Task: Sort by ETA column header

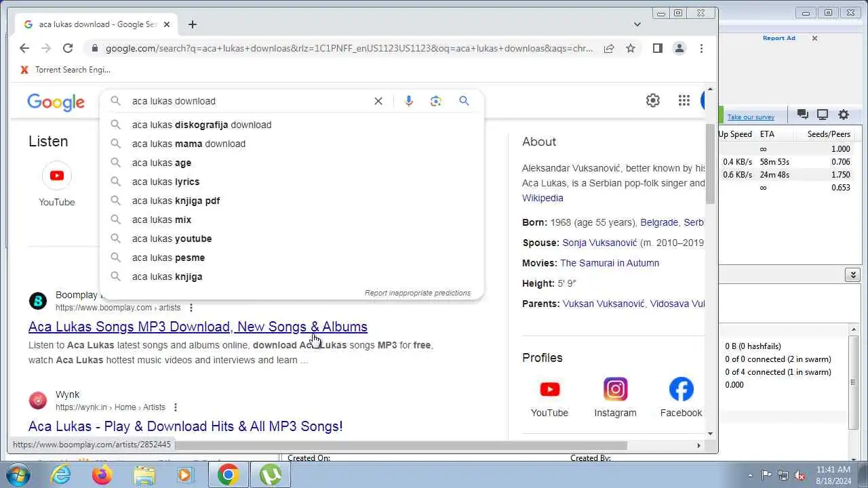Action: 767,134
